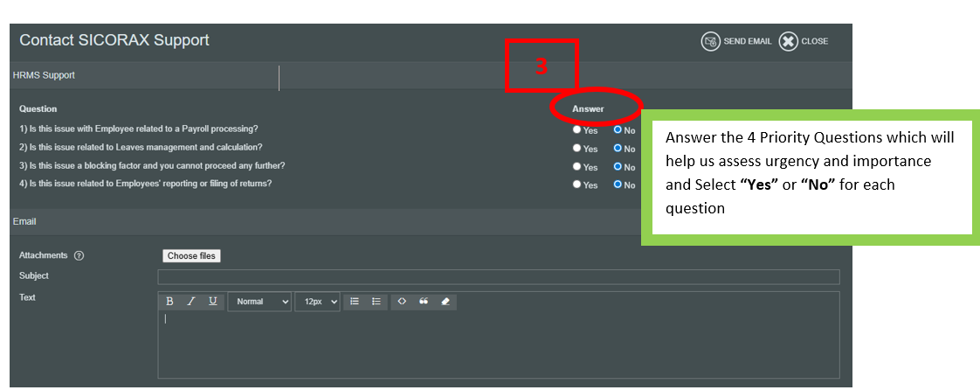Click the Leaves management question text
The image size is (980, 390).
click(141, 147)
